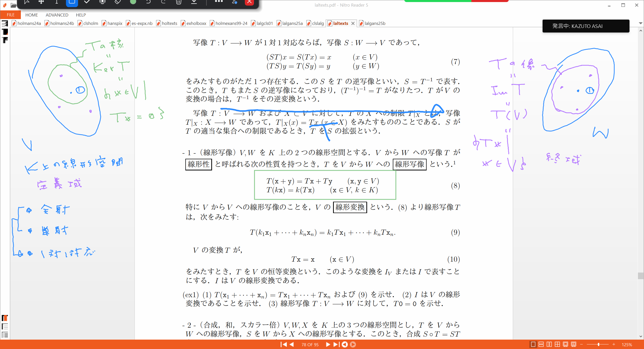Expand the document tabs overflow dropdown
This screenshot has width=644, height=349.
(x=641, y=23)
